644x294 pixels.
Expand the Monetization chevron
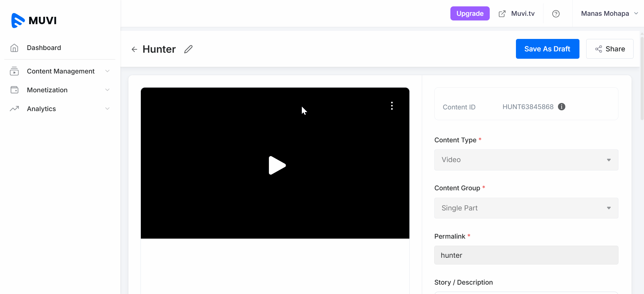[107, 90]
